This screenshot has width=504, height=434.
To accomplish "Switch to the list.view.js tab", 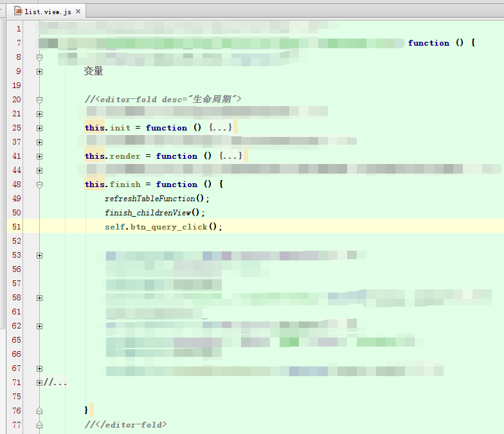I will (x=48, y=12).
